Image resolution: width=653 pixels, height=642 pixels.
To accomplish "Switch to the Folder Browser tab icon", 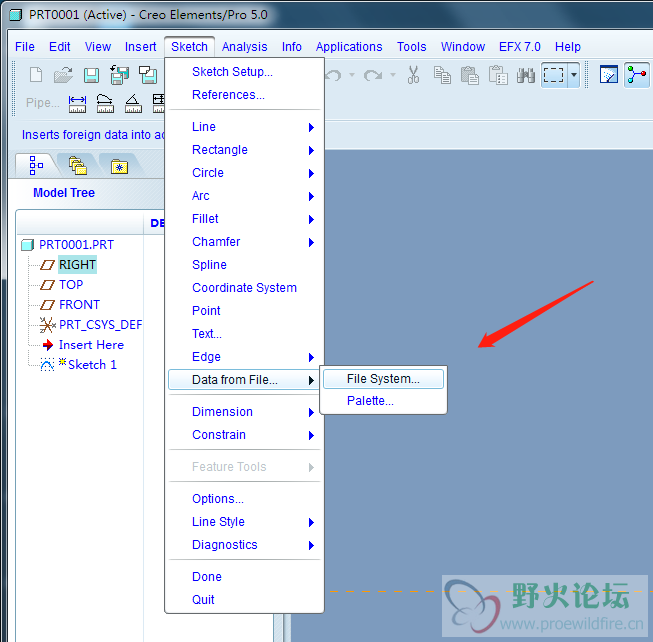I will tap(78, 166).
